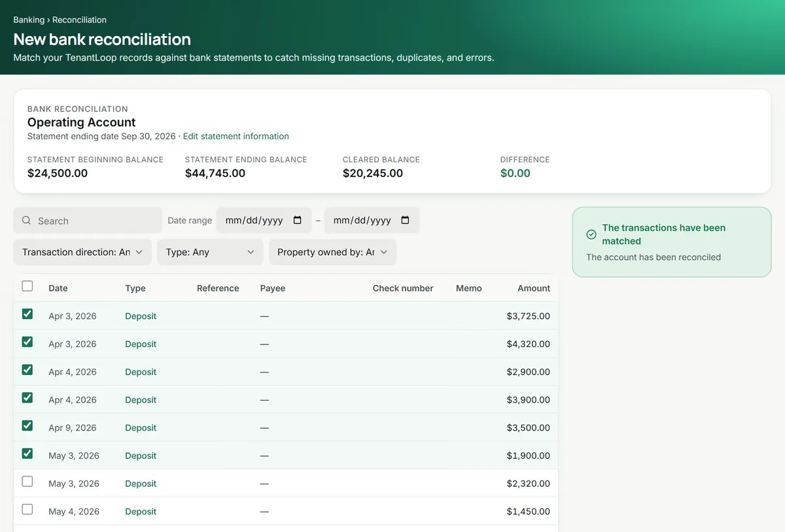
Task: Toggle the select-all checkbox in table header
Action: [x=27, y=286]
